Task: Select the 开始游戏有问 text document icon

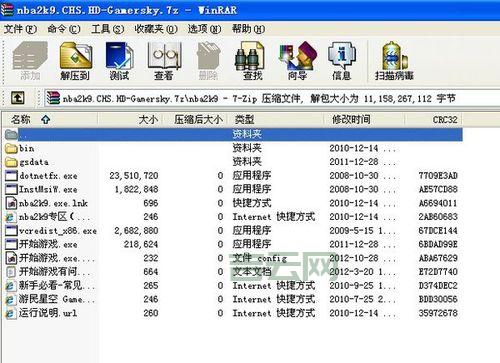Action: pos(11,272)
